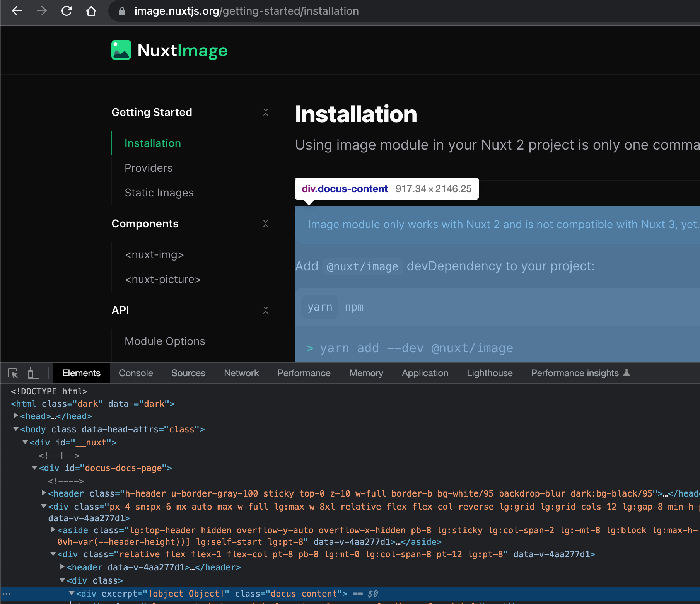Open the Installation sidebar link
The image size is (700, 604).
(153, 143)
